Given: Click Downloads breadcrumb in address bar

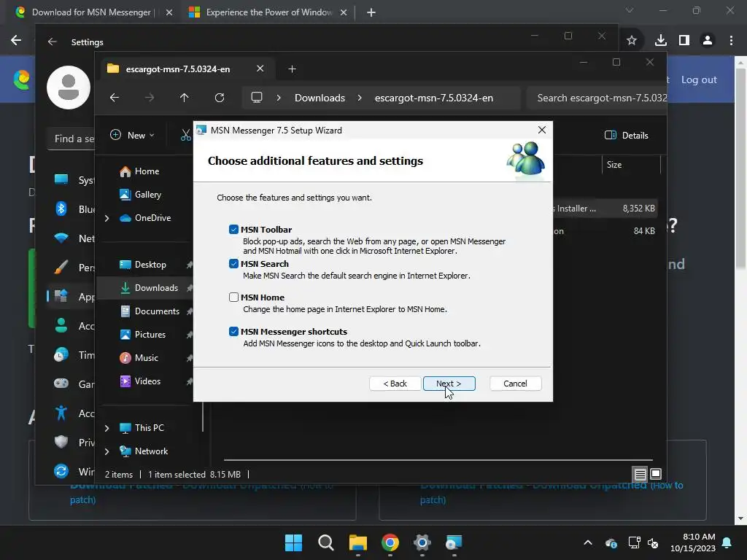Looking at the screenshot, I should [x=320, y=98].
